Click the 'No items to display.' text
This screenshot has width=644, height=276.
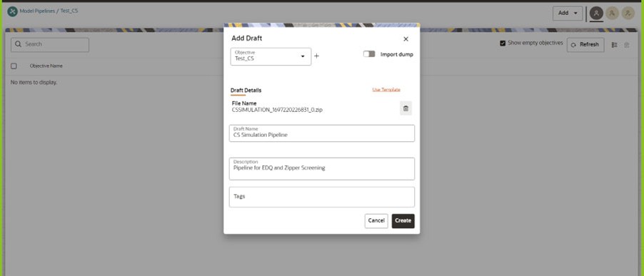coord(34,83)
